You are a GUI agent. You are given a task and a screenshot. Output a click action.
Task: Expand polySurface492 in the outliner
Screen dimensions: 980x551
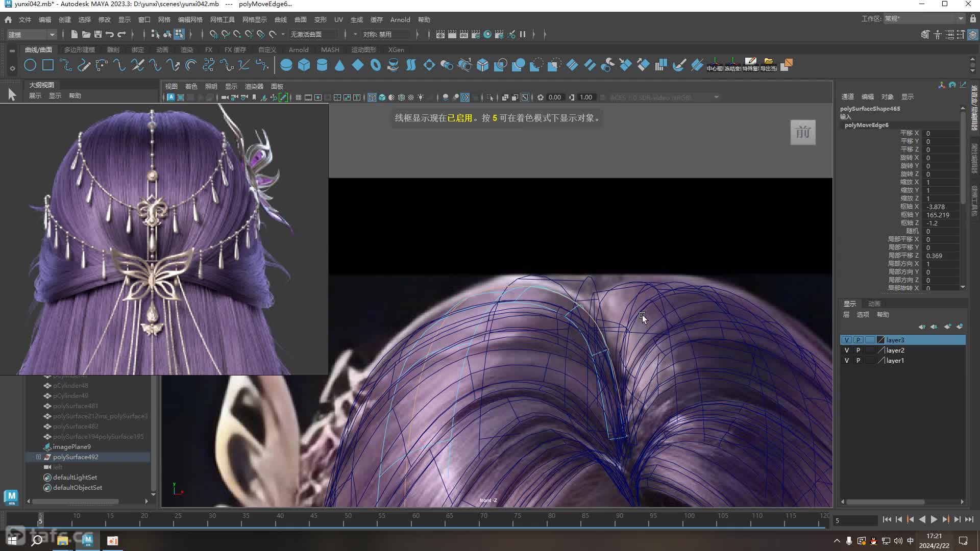38,457
